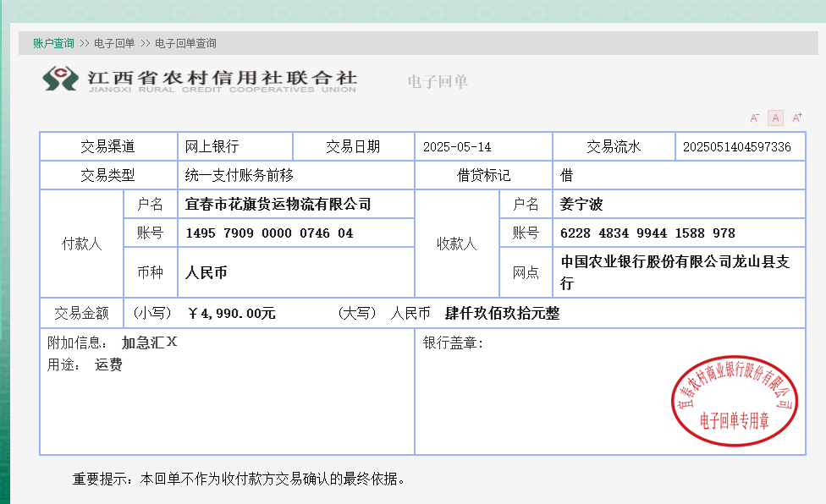Screen dimensions: 826x504
Task: Click the 借贷标记 label cell
Action: (483, 175)
